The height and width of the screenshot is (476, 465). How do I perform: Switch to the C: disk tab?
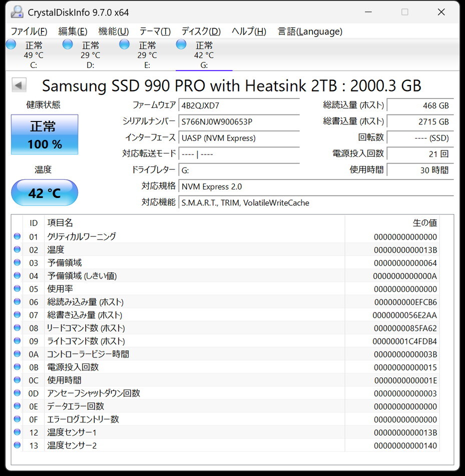pos(34,54)
